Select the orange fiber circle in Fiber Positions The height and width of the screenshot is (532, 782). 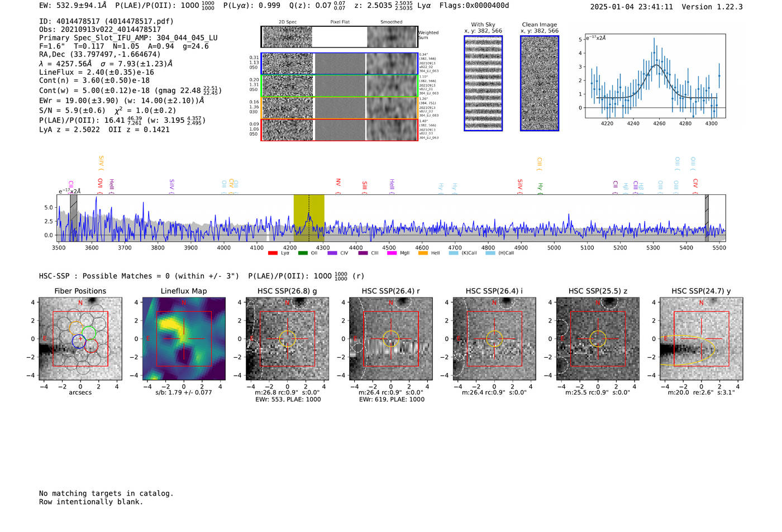(x=76, y=328)
